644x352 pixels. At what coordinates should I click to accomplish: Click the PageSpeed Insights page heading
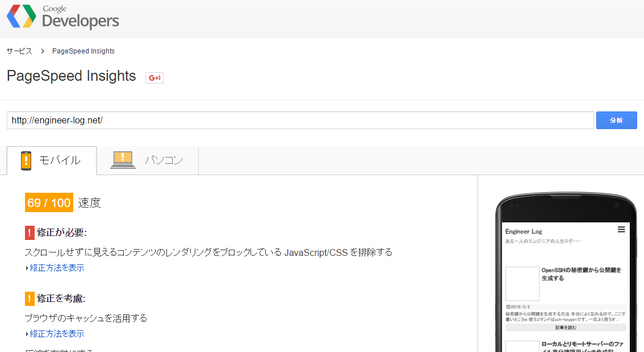click(72, 76)
